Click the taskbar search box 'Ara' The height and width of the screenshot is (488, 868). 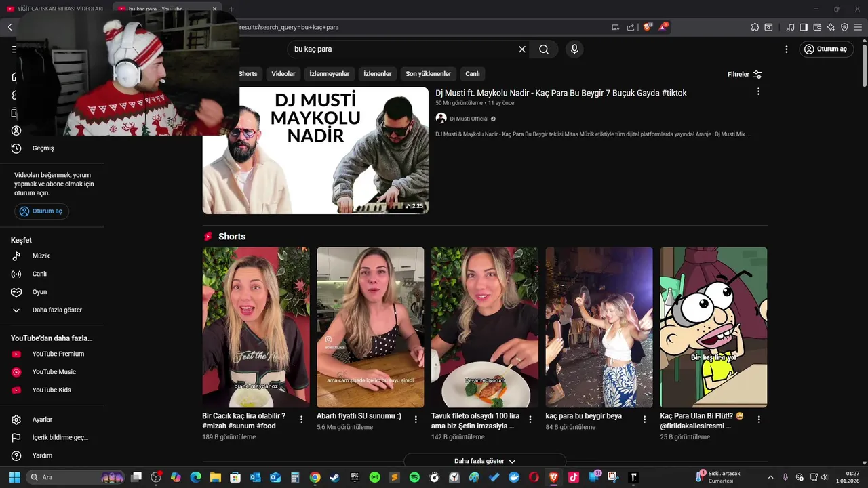75,477
